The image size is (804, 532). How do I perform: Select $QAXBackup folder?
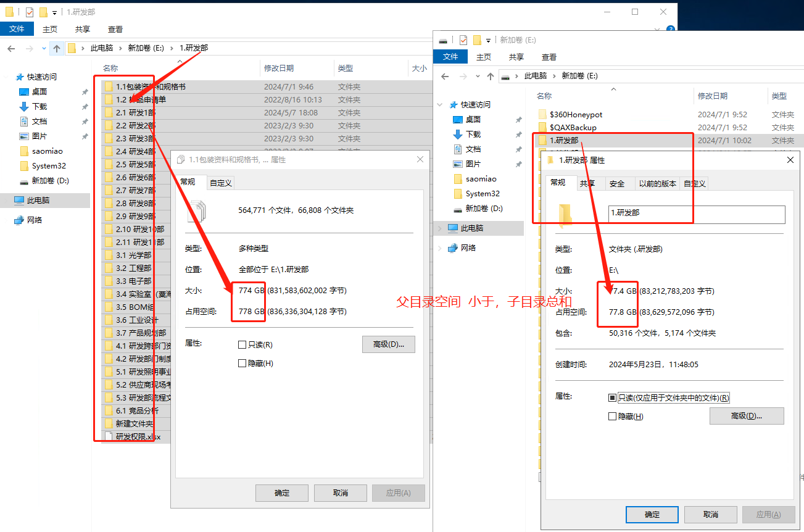[573, 128]
